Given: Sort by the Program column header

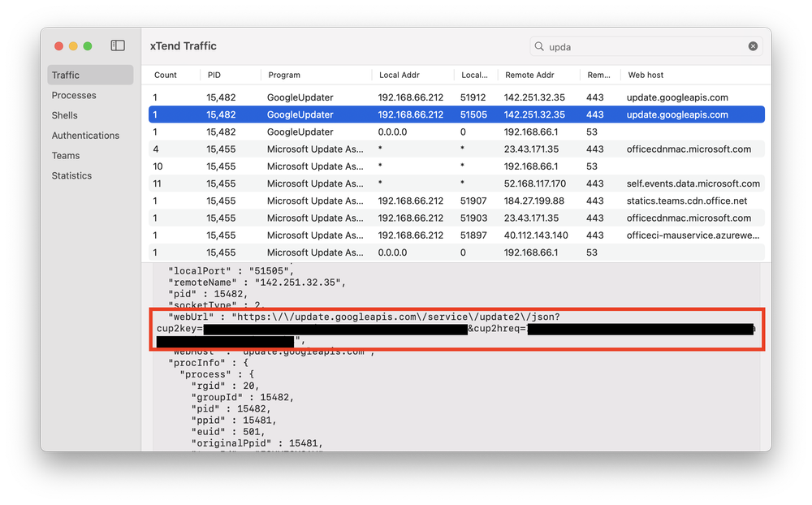Looking at the screenshot, I should [283, 75].
